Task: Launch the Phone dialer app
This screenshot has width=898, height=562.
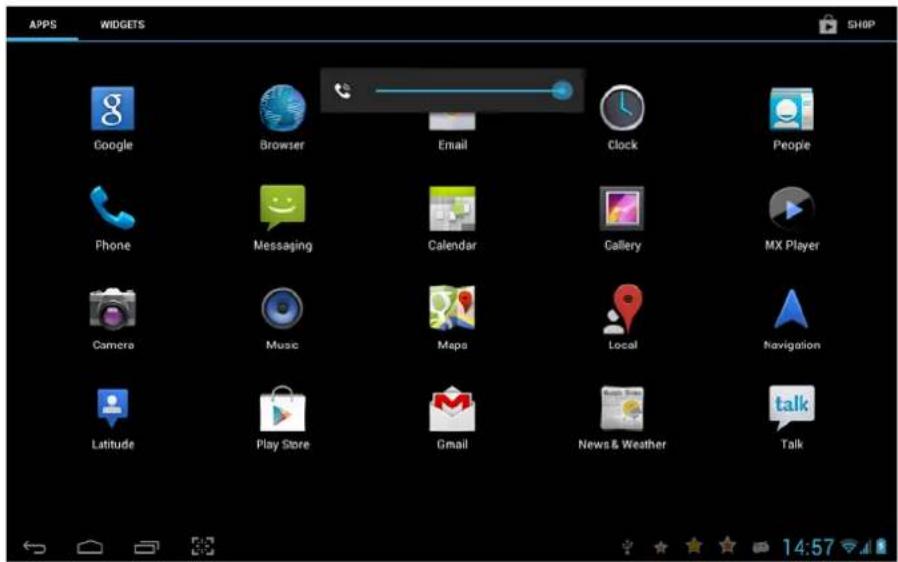Action: 113,207
